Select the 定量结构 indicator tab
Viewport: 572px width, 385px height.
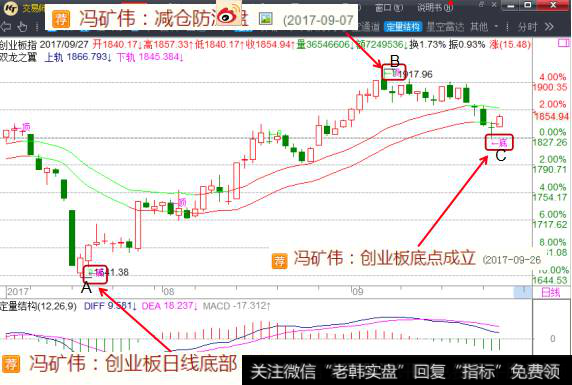pyautogui.click(x=403, y=27)
